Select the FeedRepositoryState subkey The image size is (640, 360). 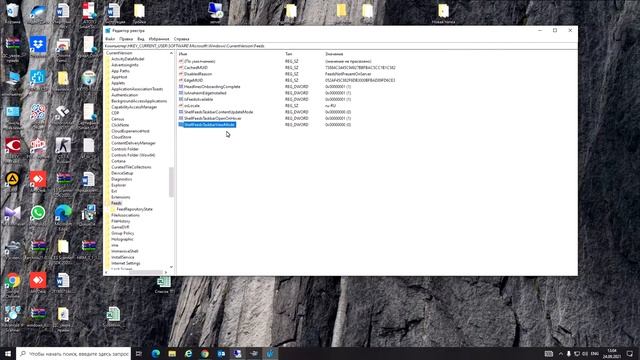coord(134,209)
